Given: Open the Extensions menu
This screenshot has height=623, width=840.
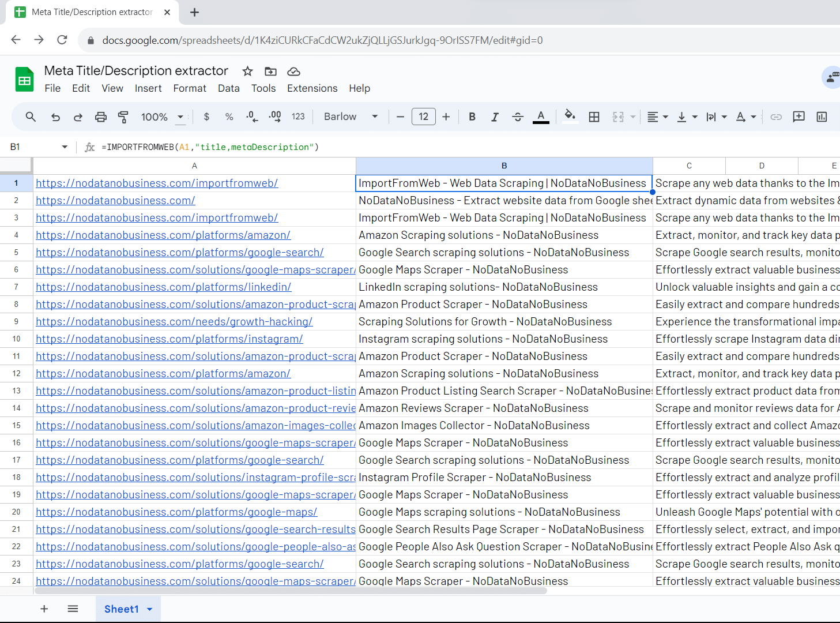Looking at the screenshot, I should pyautogui.click(x=312, y=88).
